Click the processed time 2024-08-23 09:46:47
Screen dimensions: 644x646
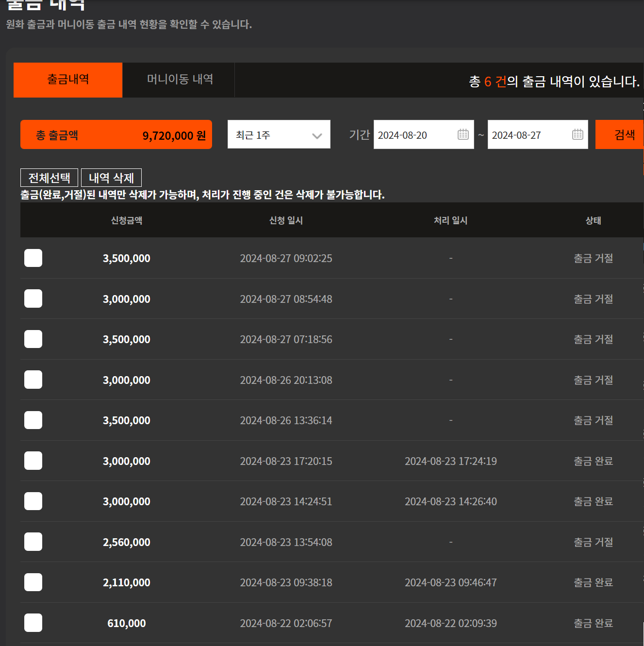451,582
